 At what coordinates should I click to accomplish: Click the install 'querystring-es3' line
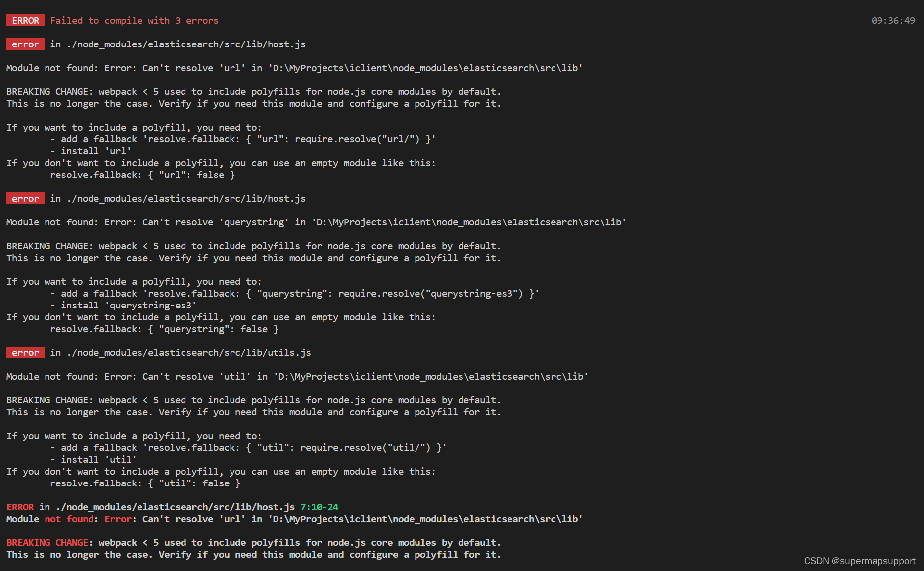coord(123,305)
